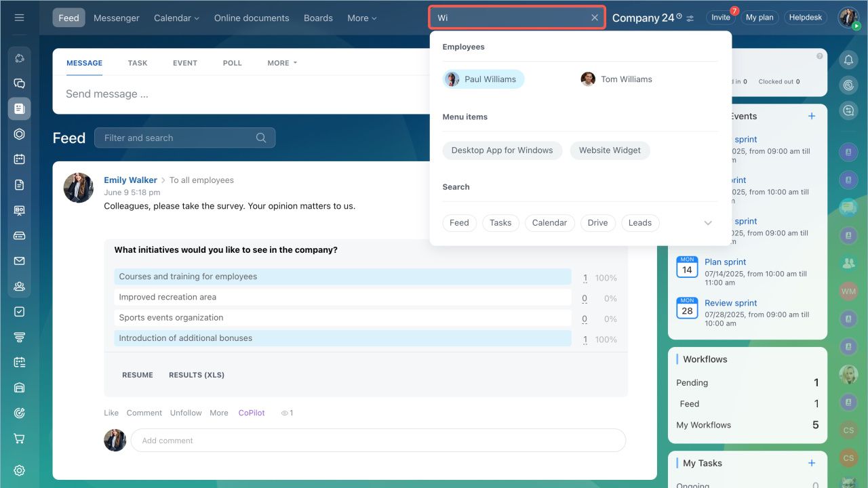Open My plan button

(759, 18)
